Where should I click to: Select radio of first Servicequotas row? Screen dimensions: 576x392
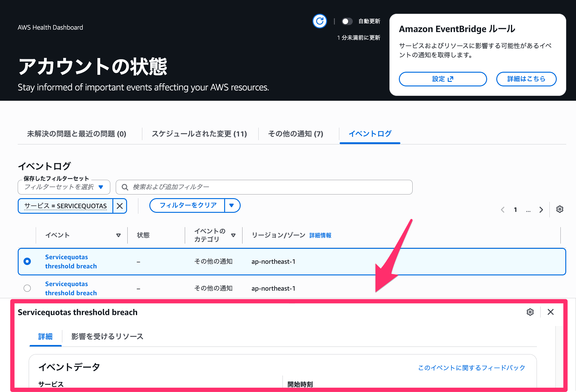pyautogui.click(x=27, y=261)
